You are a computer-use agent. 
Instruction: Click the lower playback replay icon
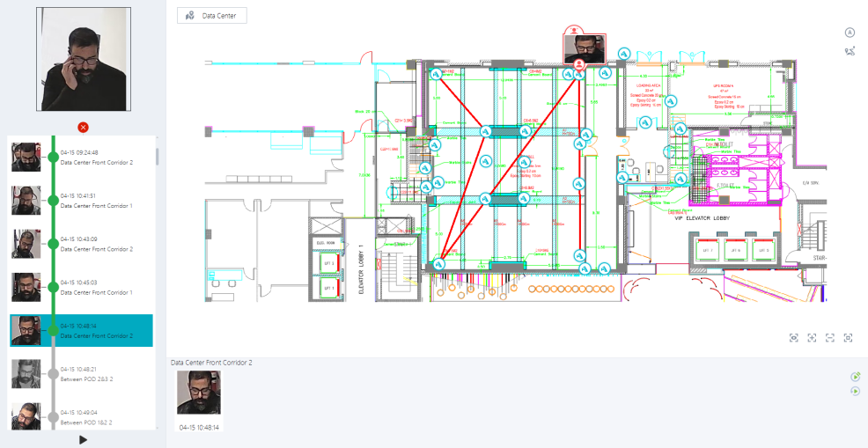856,391
